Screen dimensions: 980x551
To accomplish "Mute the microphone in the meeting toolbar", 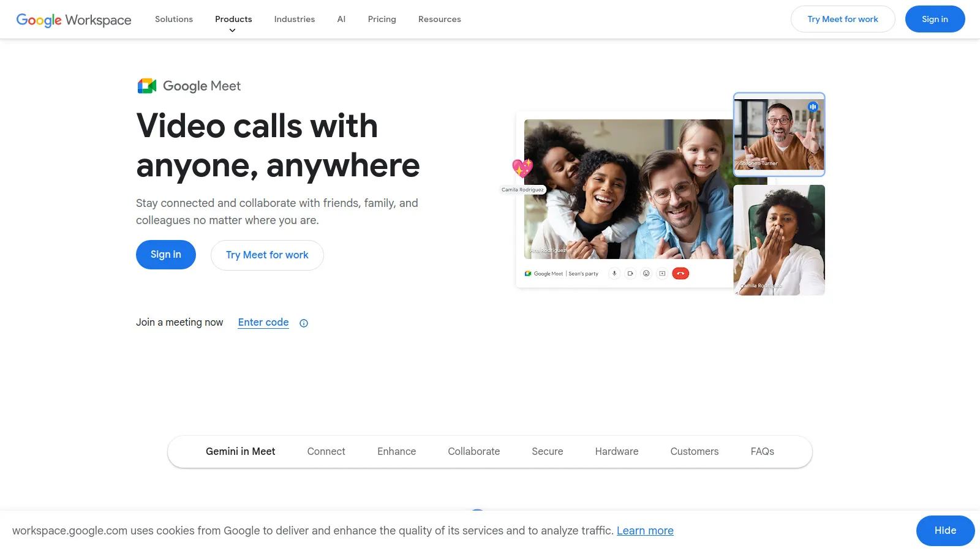I will [614, 273].
